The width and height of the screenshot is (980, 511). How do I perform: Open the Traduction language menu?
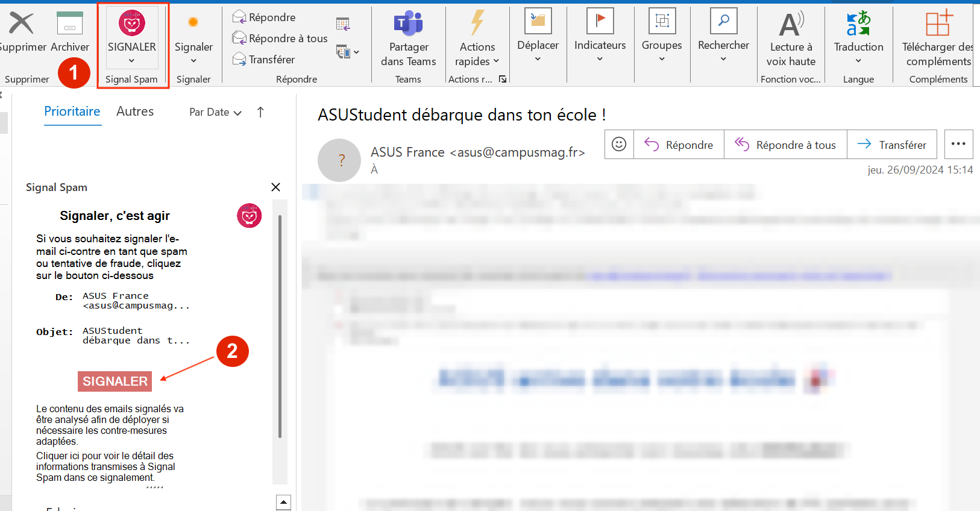pyautogui.click(x=858, y=38)
